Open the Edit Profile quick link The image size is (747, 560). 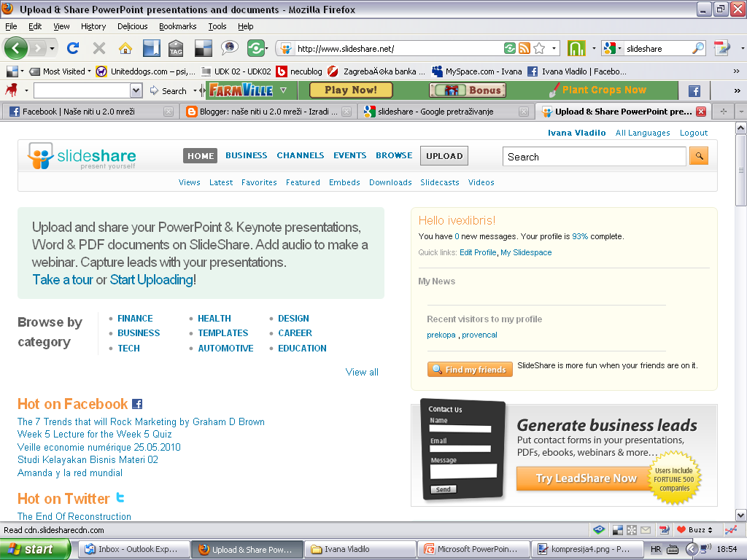478,252
